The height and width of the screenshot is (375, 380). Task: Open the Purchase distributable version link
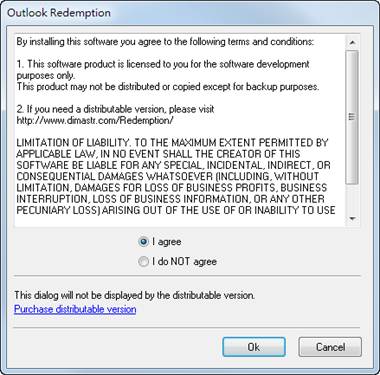pos(75,309)
